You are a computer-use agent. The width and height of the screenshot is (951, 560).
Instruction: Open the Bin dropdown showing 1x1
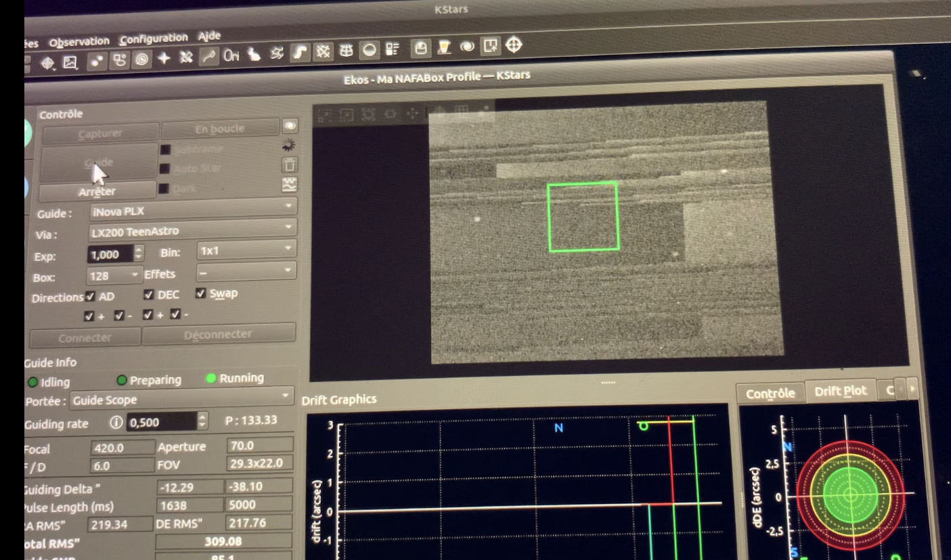(x=246, y=250)
